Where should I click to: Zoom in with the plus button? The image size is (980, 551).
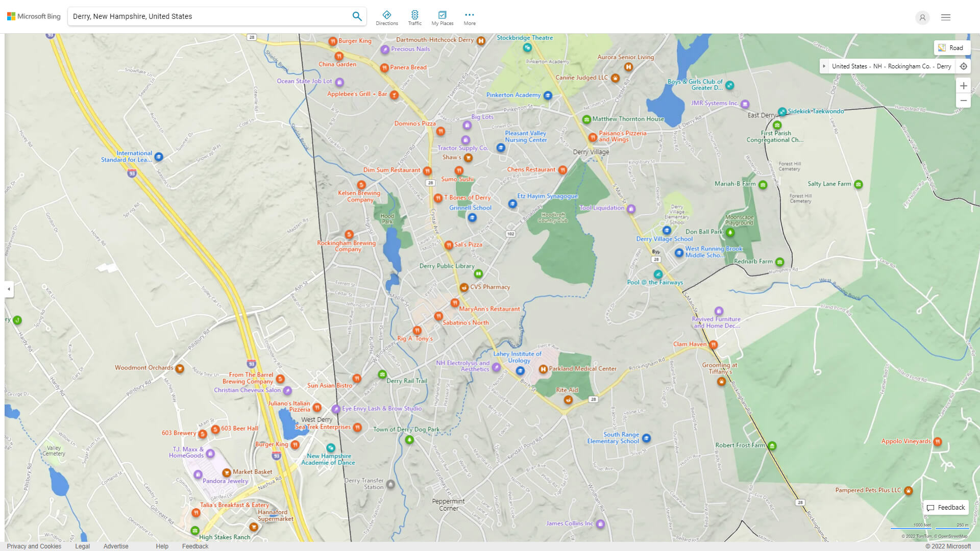click(963, 86)
